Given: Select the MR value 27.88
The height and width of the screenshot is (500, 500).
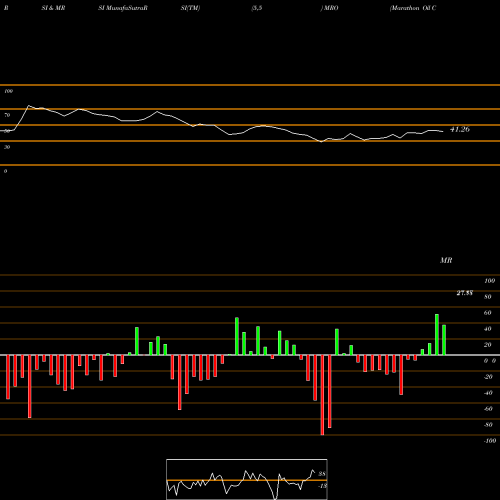Looking at the screenshot, I should tap(464, 293).
